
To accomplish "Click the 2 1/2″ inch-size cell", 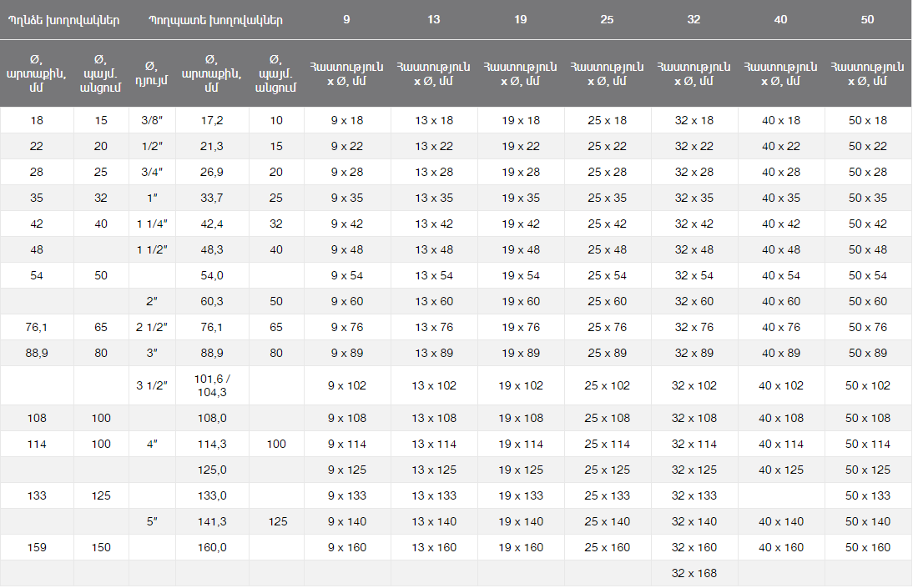I will pos(152,327).
